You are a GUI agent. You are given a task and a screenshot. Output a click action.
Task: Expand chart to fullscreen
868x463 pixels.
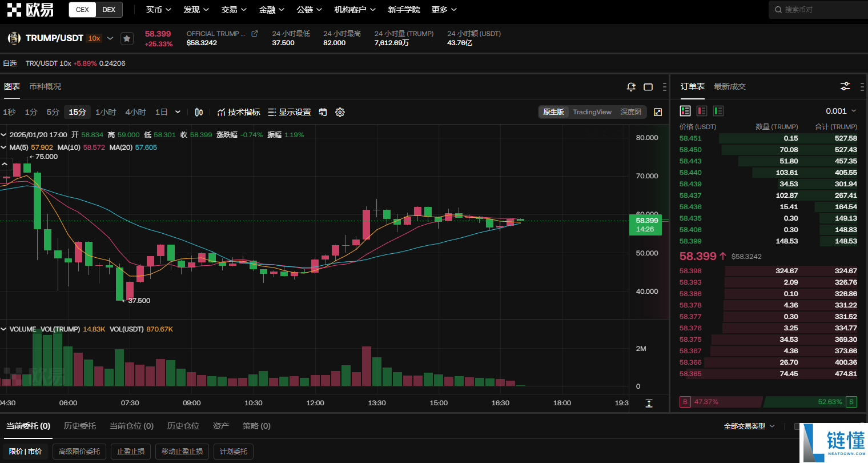658,112
